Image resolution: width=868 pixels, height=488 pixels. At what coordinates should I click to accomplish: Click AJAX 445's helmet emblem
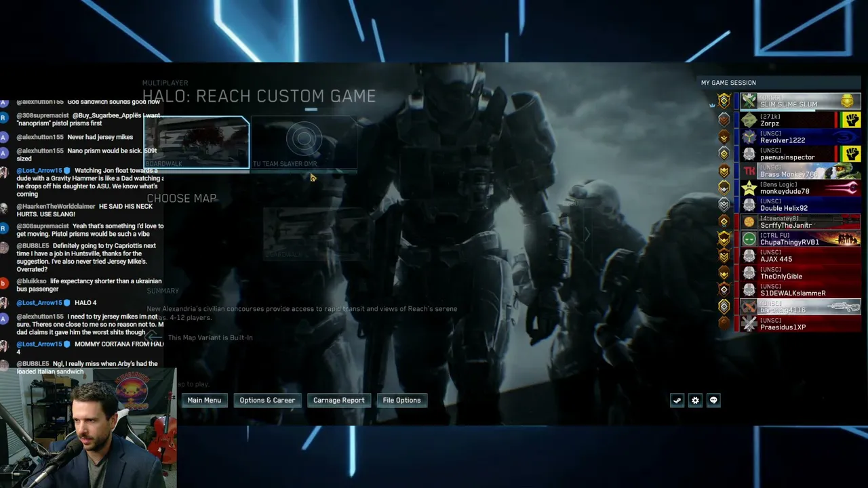click(x=749, y=256)
